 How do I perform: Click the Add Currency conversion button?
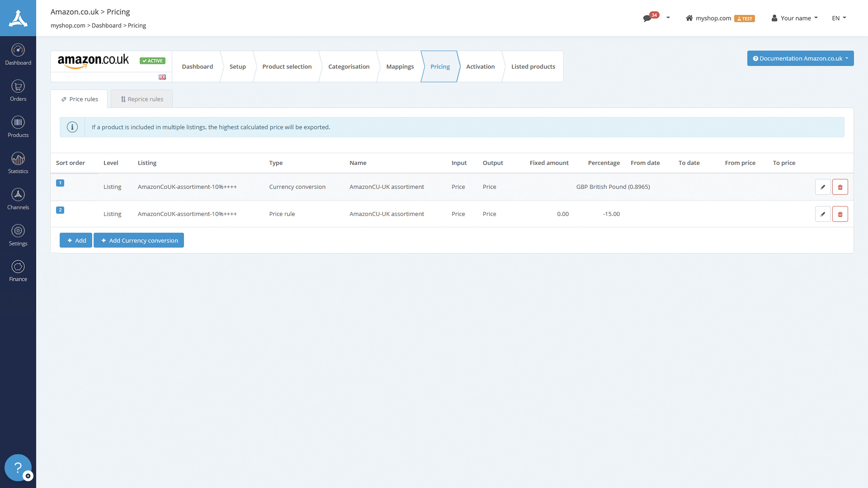pos(138,240)
